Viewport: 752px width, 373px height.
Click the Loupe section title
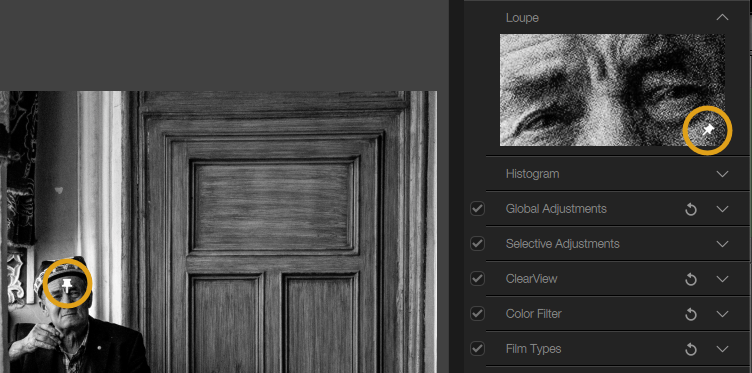[522, 18]
